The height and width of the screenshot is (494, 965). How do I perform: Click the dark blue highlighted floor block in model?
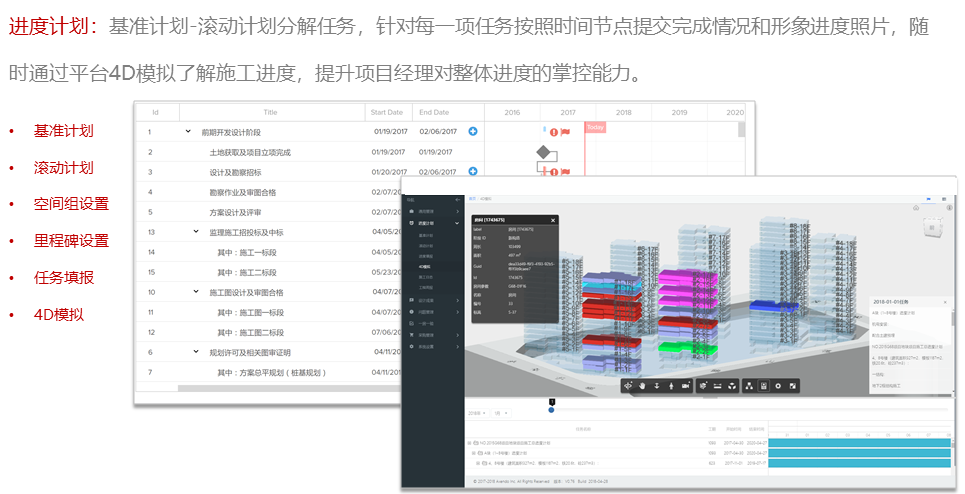tap(774, 306)
